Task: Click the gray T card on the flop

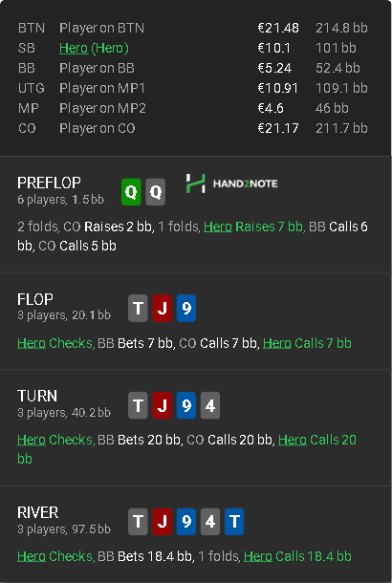Action: point(138,309)
